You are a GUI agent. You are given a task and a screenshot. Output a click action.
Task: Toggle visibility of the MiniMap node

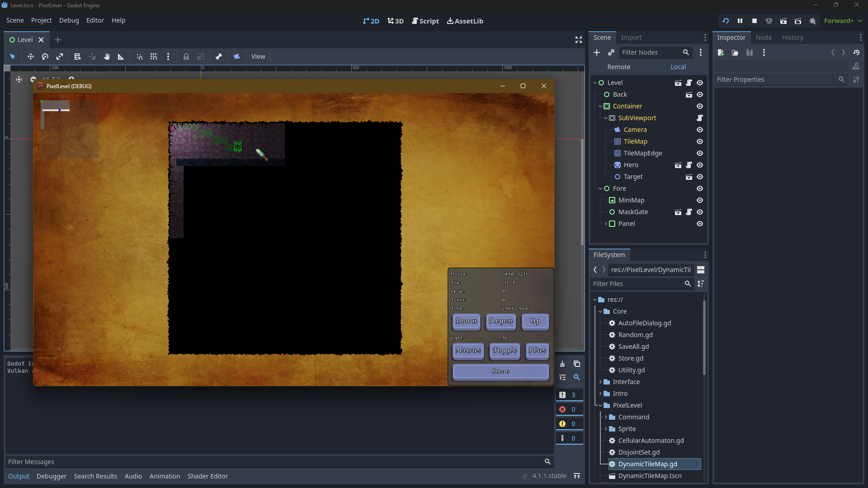(699, 200)
